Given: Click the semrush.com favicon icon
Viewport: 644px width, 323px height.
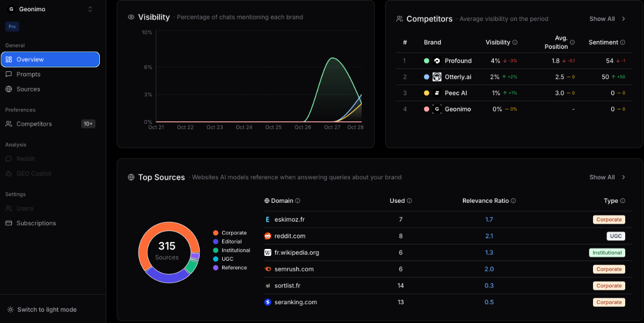Looking at the screenshot, I should point(268,269).
